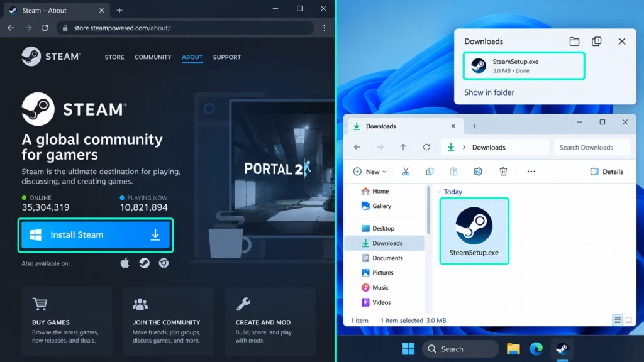644x362 pixels.
Task: Close the Steam – About browser tab
Action: [x=101, y=10]
